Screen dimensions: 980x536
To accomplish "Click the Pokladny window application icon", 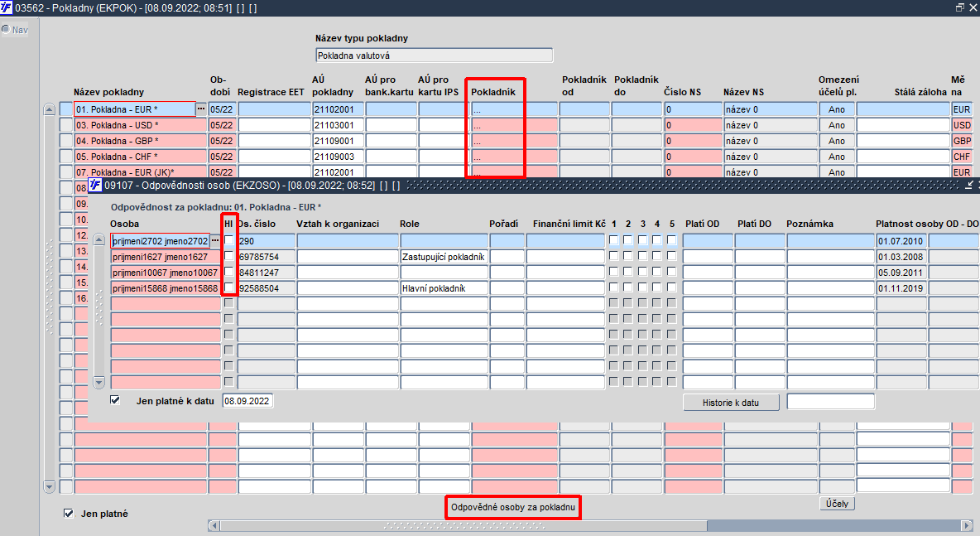I will [x=7, y=7].
